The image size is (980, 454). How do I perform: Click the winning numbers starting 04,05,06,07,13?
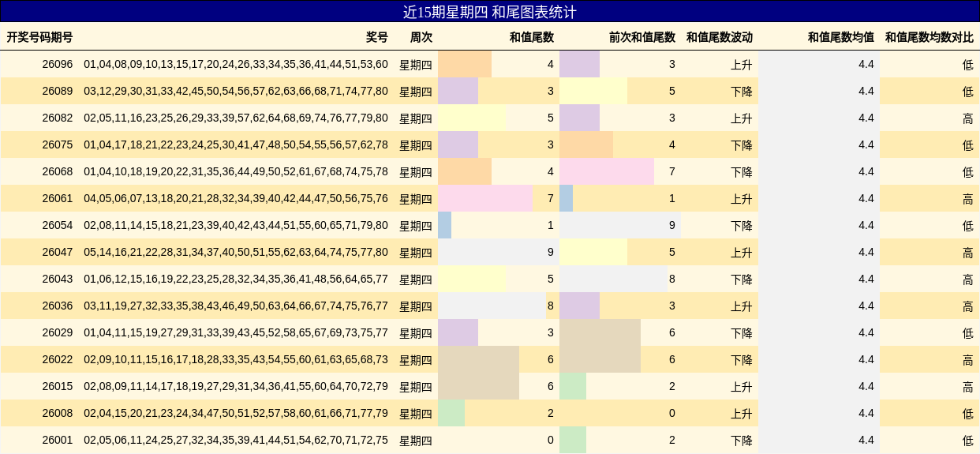point(236,198)
